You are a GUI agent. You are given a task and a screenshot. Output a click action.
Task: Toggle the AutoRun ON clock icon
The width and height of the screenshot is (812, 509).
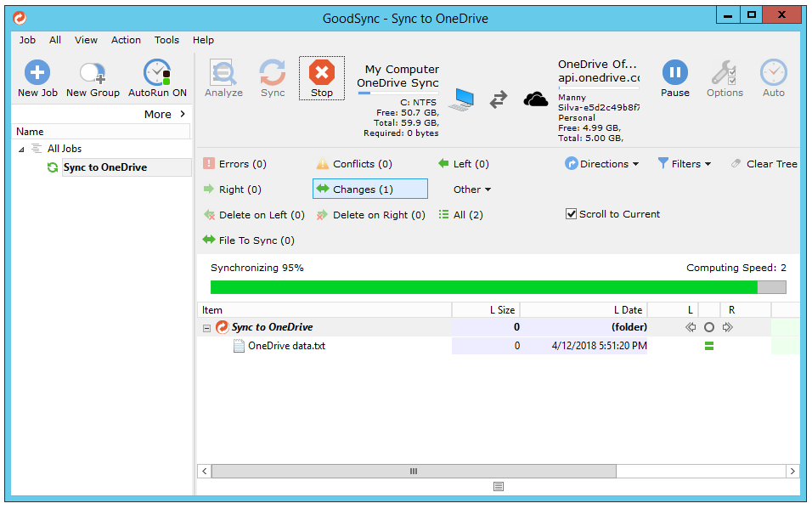click(x=157, y=73)
